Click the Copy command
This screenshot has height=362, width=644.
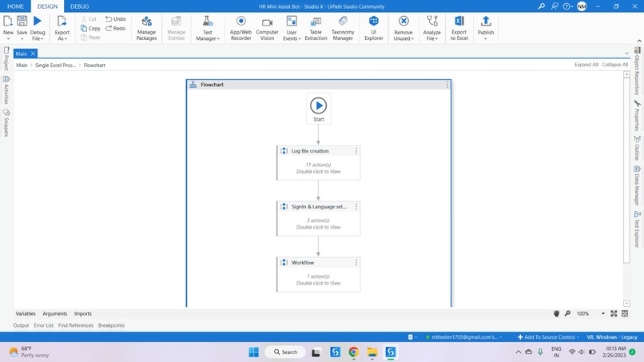tap(90, 28)
